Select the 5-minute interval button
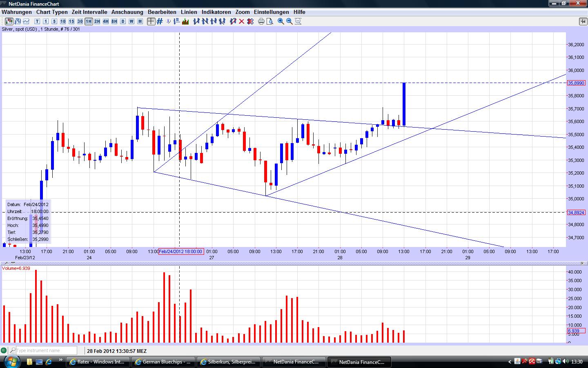Image resolution: width=588 pixels, height=368 pixels. click(x=54, y=21)
